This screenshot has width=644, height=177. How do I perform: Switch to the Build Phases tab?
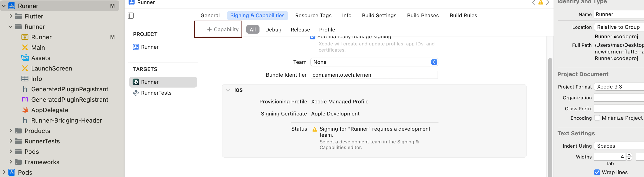(423, 16)
